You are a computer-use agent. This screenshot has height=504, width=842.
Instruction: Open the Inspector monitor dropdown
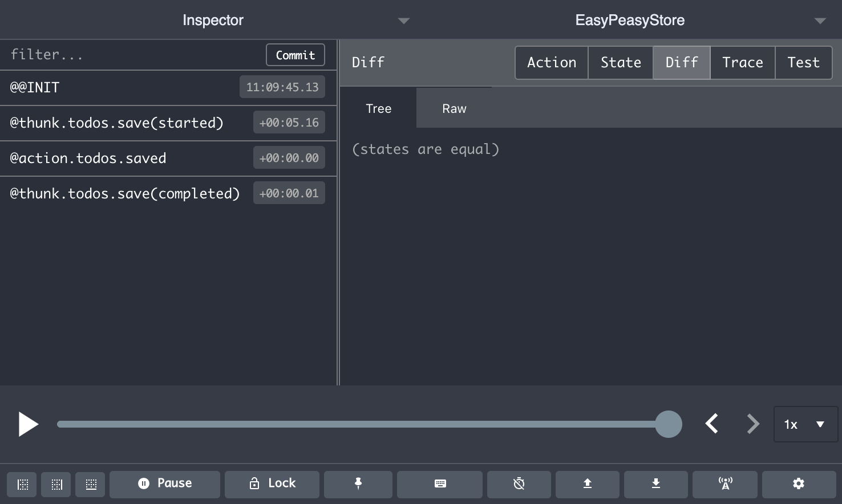click(x=403, y=21)
